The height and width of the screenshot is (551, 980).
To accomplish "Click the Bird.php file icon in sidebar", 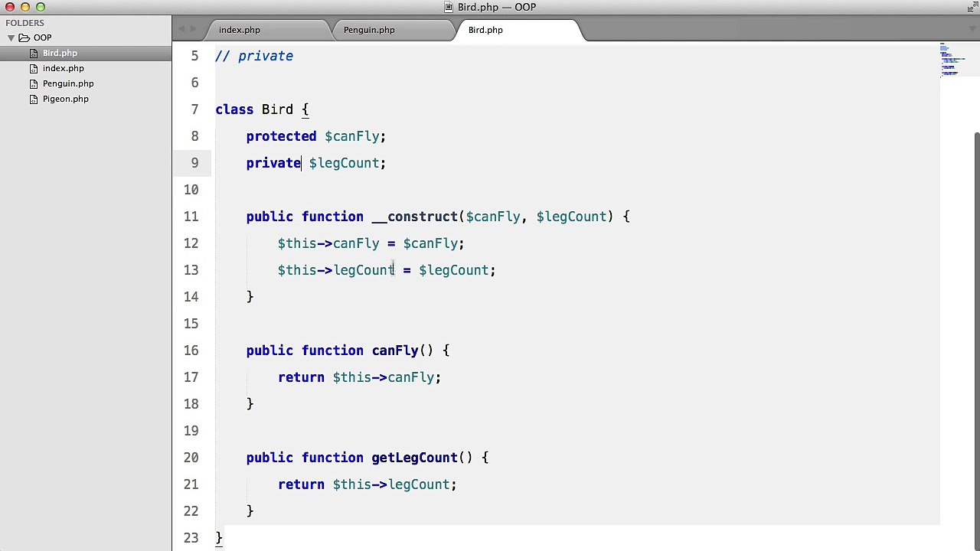I will pos(34,53).
